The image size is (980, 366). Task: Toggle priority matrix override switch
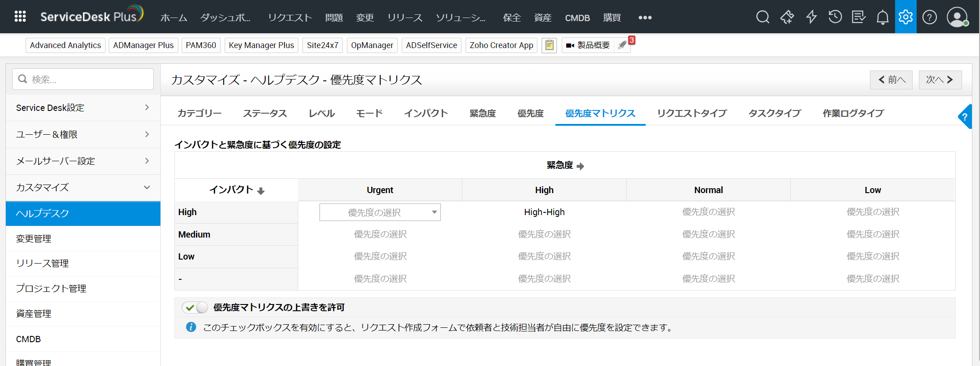coord(195,308)
